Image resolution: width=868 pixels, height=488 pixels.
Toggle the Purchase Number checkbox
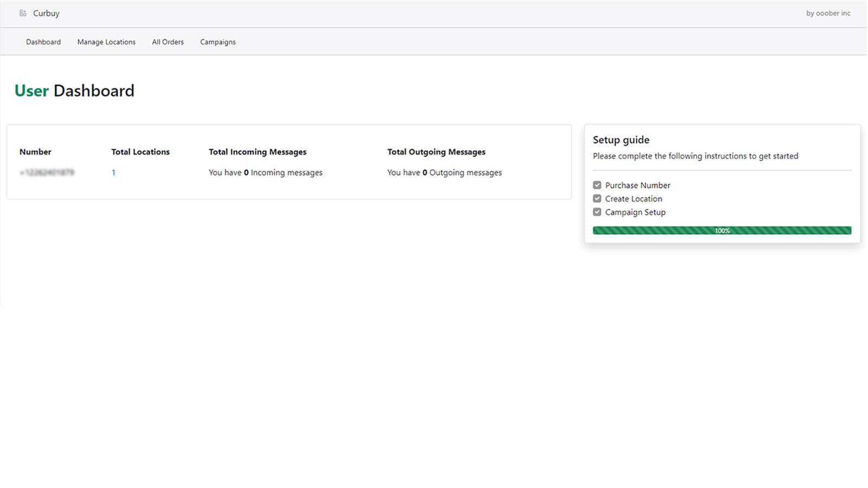tap(597, 185)
